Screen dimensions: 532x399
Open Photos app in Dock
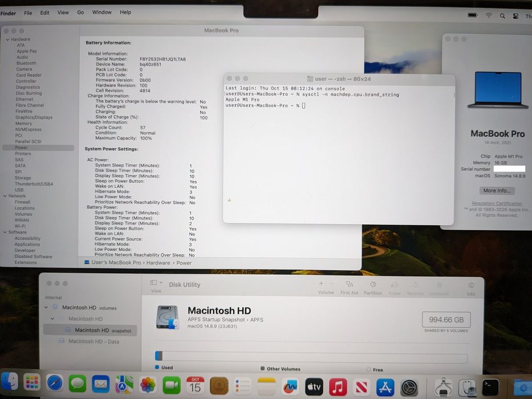[x=148, y=385]
